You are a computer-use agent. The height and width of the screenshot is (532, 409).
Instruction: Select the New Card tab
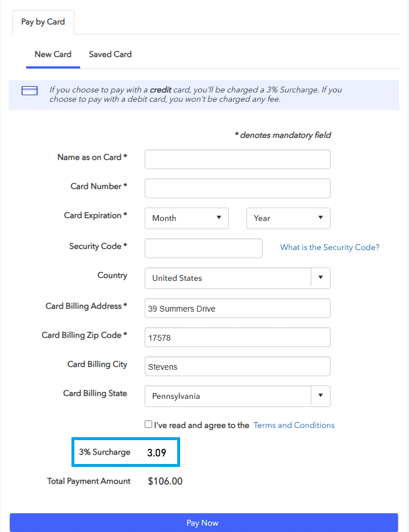click(53, 54)
